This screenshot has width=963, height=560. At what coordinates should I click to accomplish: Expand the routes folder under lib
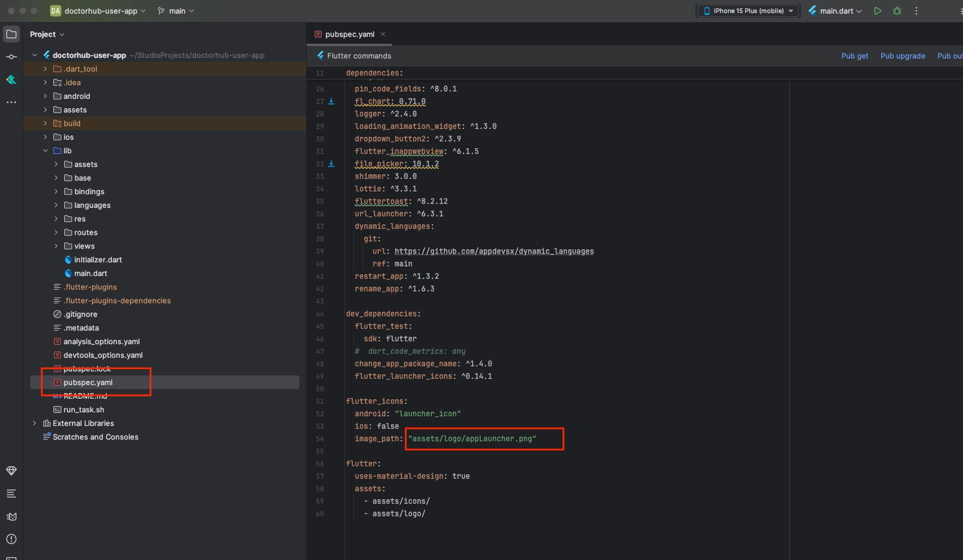click(56, 232)
